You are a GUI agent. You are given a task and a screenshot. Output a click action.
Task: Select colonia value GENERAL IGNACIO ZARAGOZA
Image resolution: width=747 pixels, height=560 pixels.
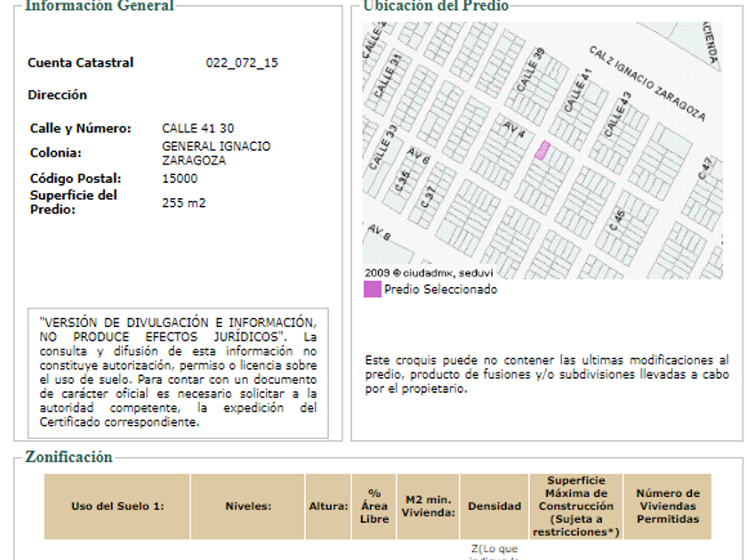216,153
